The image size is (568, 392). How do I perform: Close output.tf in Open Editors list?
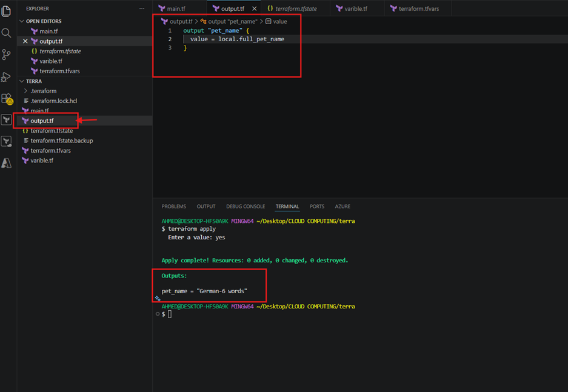click(x=25, y=41)
